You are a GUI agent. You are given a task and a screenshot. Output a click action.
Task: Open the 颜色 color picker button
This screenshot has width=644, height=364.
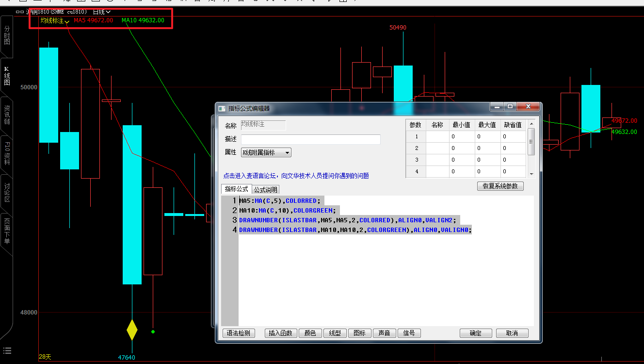[x=310, y=333]
